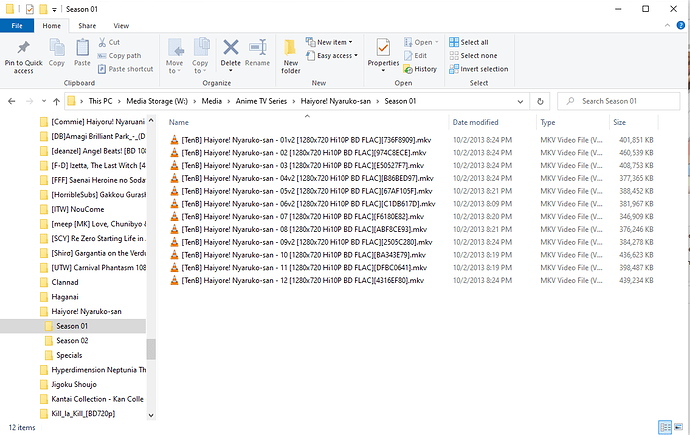Viewport: 690px width, 435px height.
Task: Click Select none
Action: pos(473,56)
